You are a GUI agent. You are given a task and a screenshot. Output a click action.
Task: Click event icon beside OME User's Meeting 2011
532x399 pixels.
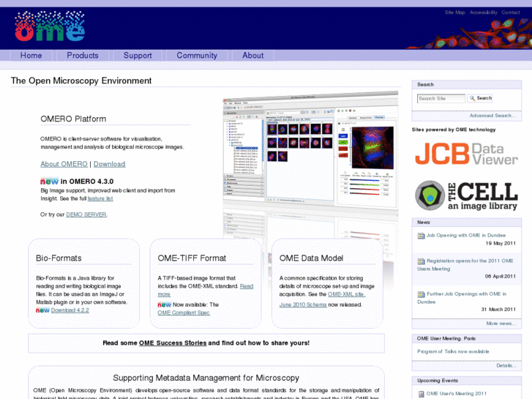pyautogui.click(x=421, y=394)
